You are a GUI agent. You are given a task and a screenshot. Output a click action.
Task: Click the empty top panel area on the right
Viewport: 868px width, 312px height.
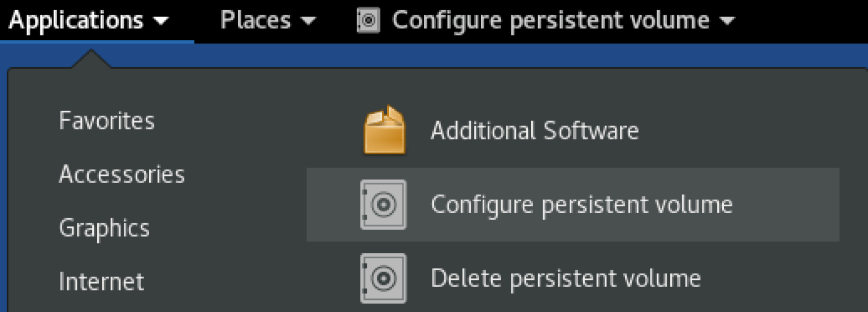[802, 20]
